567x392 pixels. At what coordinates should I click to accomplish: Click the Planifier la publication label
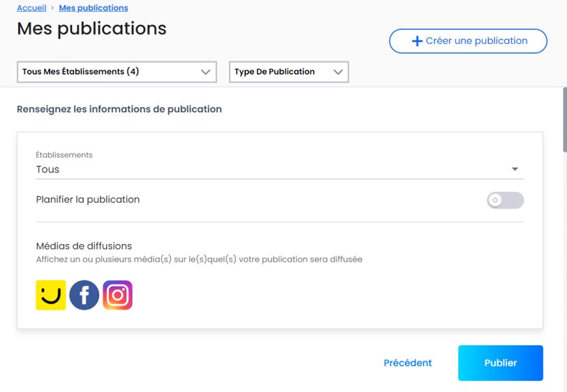point(88,199)
